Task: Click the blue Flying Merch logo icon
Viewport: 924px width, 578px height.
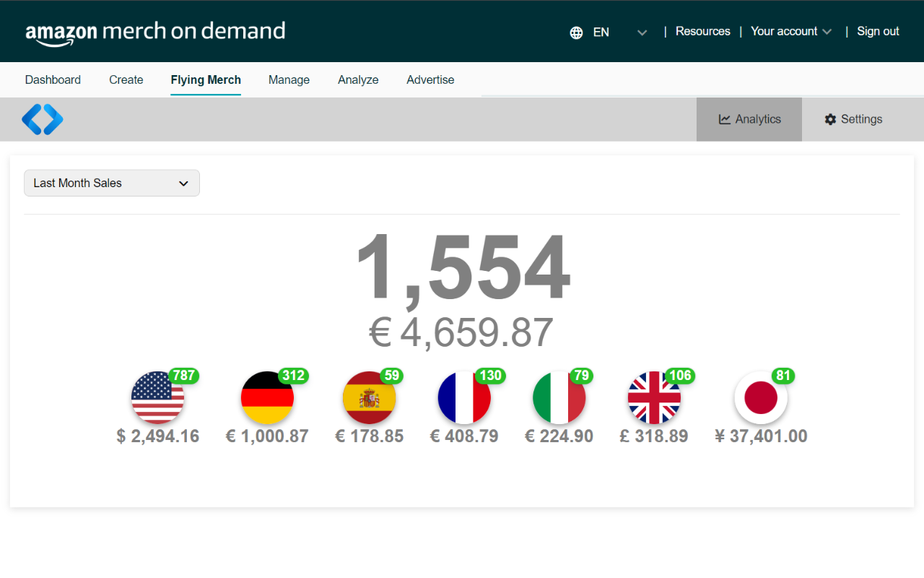Action: tap(43, 119)
